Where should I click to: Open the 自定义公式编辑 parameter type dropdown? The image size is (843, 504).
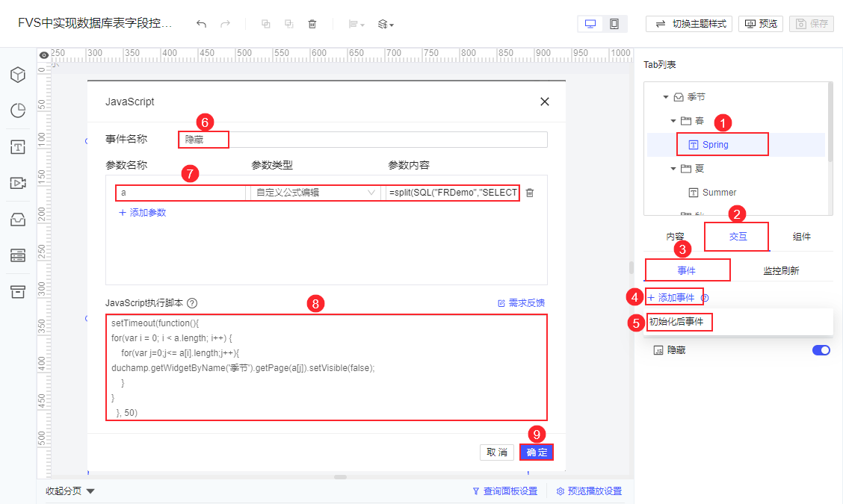pyautogui.click(x=315, y=193)
